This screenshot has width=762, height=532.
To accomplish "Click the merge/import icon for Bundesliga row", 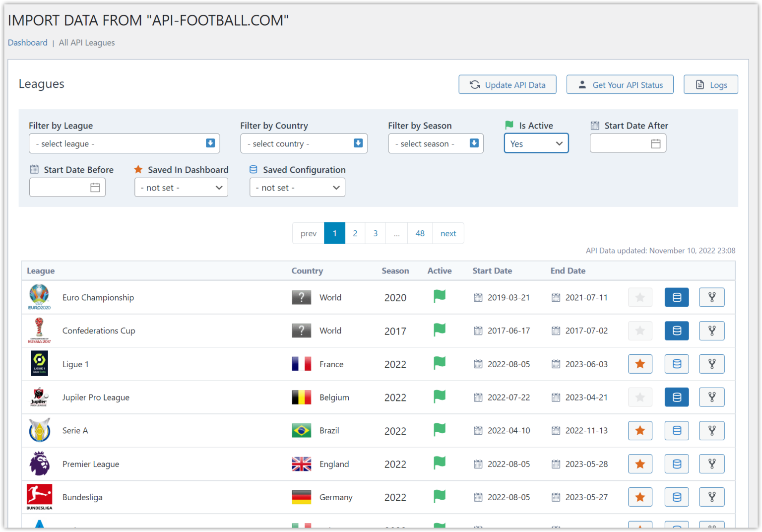I will 712,497.
